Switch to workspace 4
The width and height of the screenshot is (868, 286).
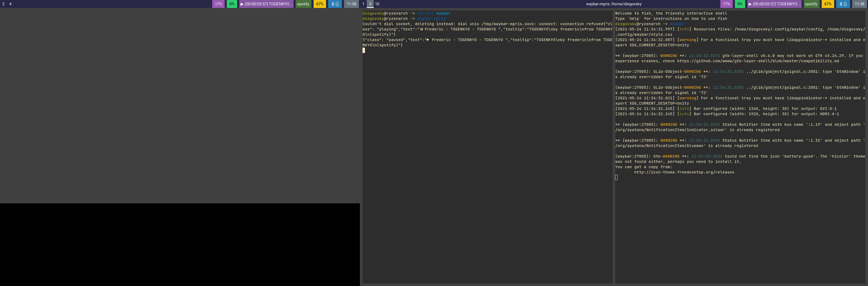10,4
